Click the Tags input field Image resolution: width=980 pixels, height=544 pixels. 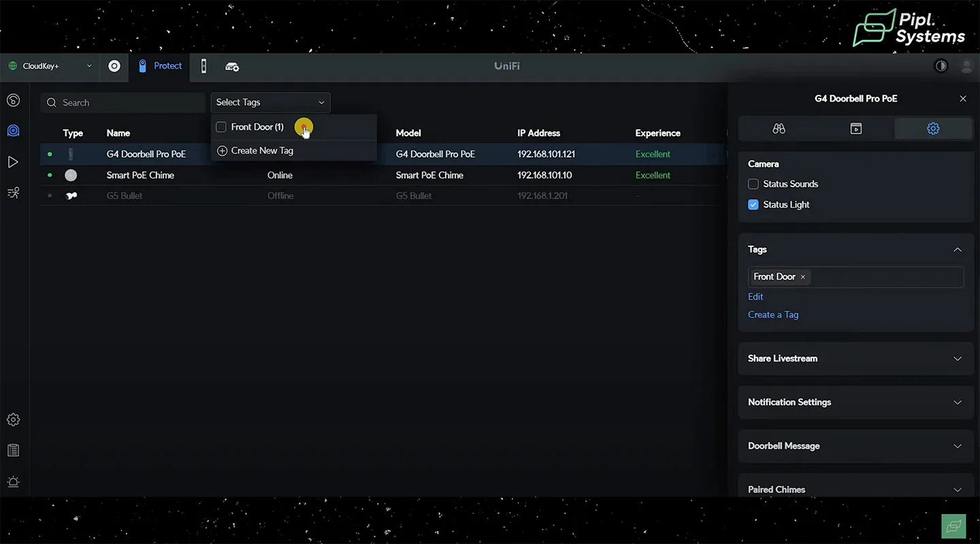855,277
